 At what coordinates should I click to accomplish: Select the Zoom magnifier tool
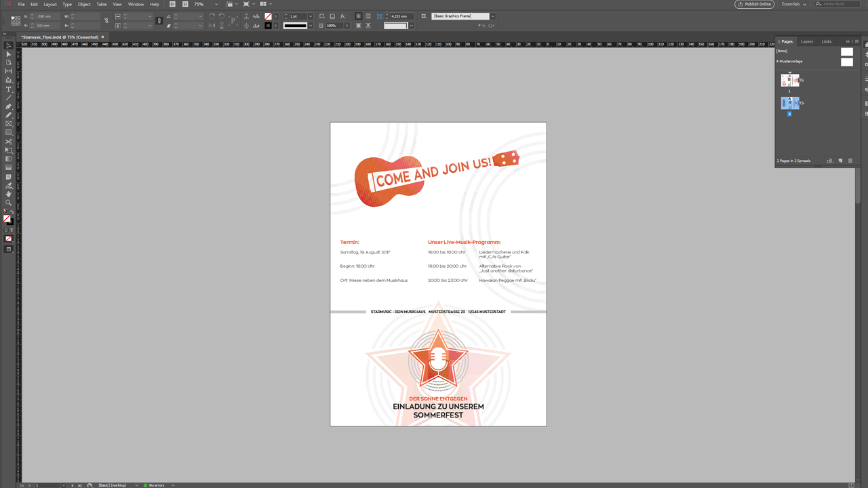[x=9, y=203]
